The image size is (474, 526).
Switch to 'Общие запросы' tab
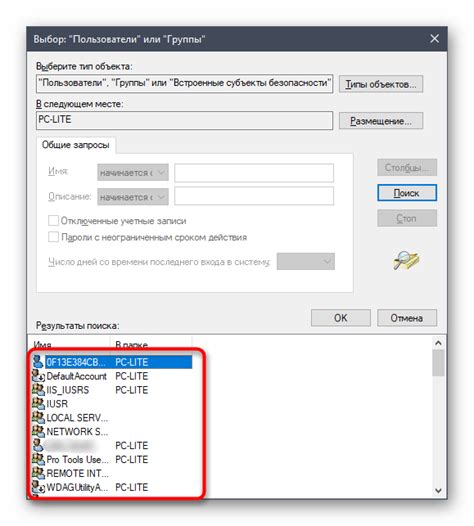click(x=76, y=145)
